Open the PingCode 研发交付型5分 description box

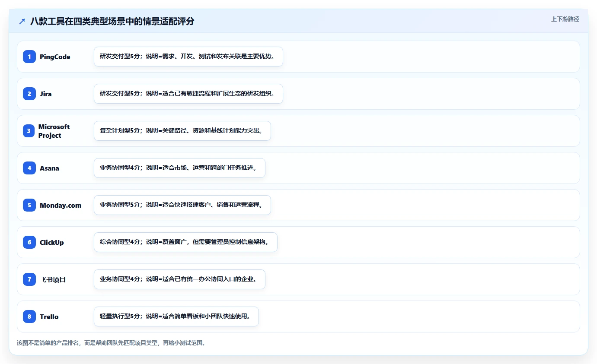tap(188, 57)
